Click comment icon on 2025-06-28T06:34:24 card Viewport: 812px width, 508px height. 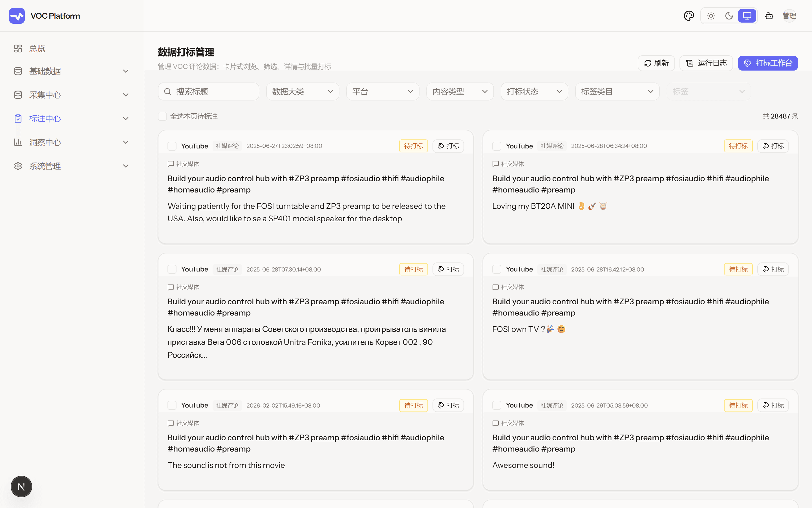coord(496,164)
